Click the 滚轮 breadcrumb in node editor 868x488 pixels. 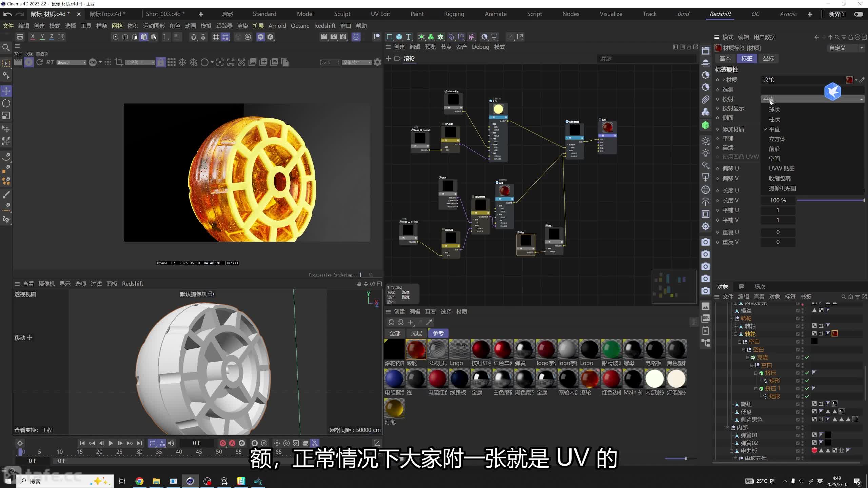point(409,58)
